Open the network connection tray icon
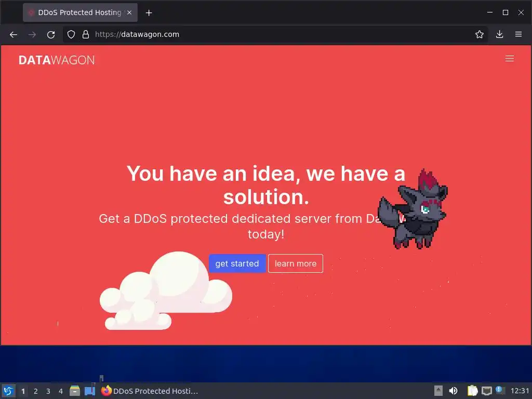The height and width of the screenshot is (399, 532). tap(486, 391)
